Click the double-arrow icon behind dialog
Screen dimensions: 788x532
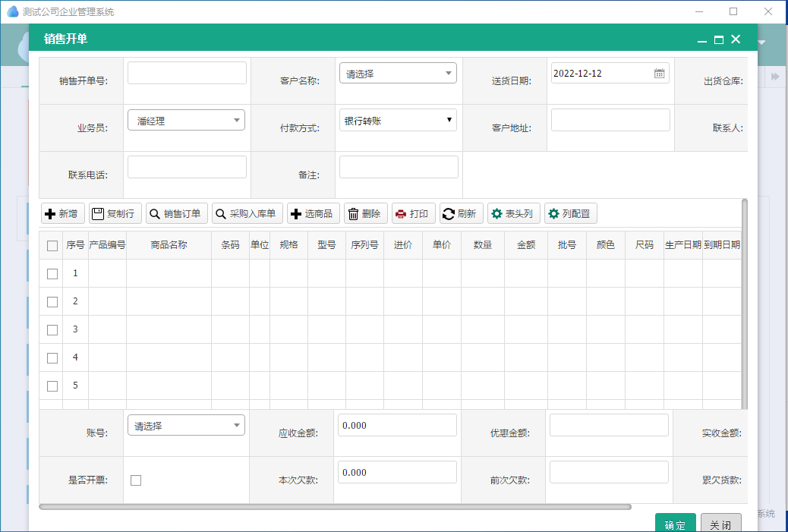click(775, 77)
